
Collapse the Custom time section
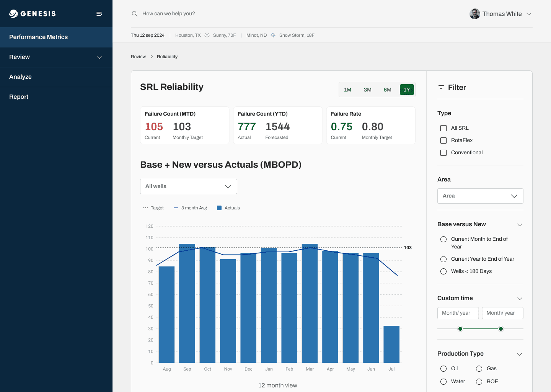[520, 299]
